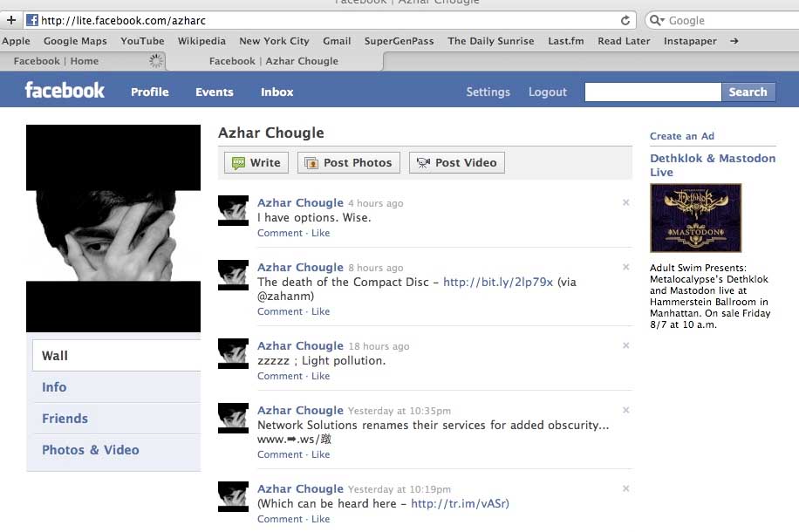Open the Gmail bookmark

(337, 41)
